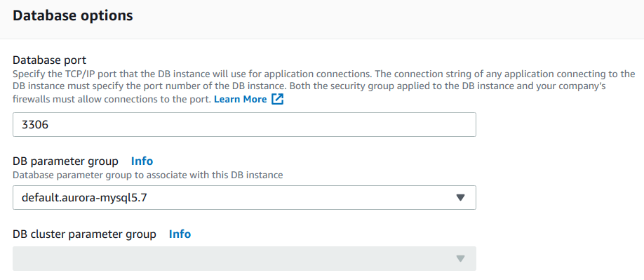Click the Database options section heading
The height and width of the screenshot is (280, 644).
[x=73, y=15]
